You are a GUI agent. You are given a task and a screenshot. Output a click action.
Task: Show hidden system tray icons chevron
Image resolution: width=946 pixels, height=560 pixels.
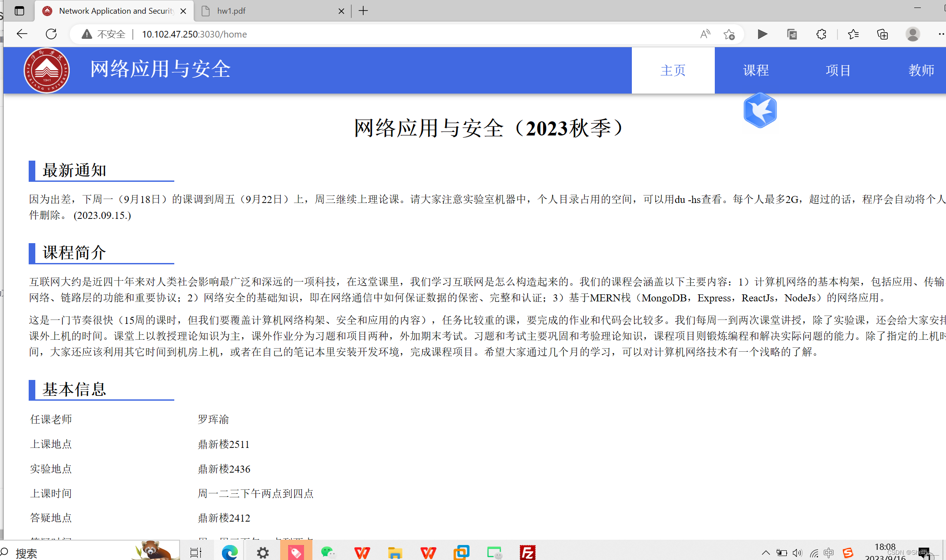(766, 552)
